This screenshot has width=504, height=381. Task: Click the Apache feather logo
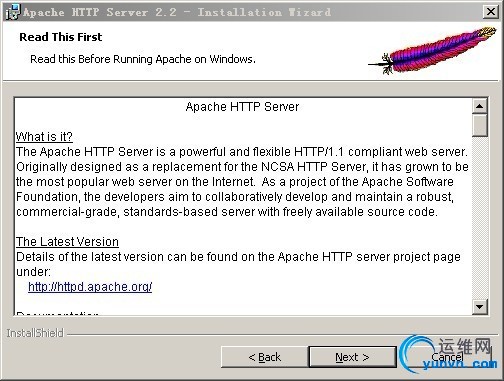click(x=432, y=50)
